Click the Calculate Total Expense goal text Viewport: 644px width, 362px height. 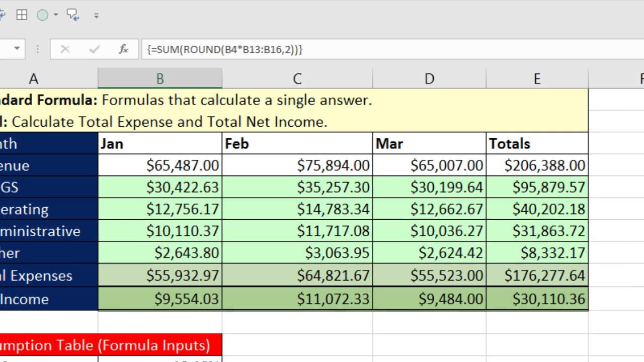164,122
